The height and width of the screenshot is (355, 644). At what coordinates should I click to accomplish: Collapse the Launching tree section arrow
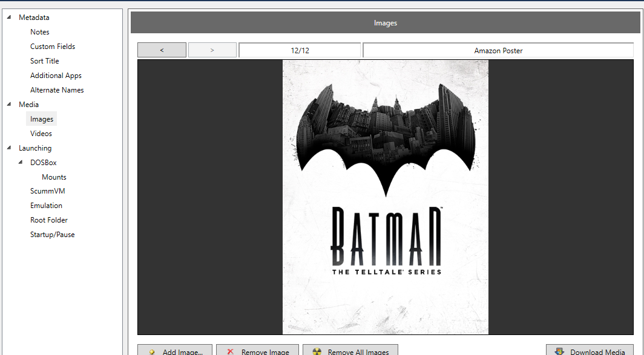[x=9, y=148]
